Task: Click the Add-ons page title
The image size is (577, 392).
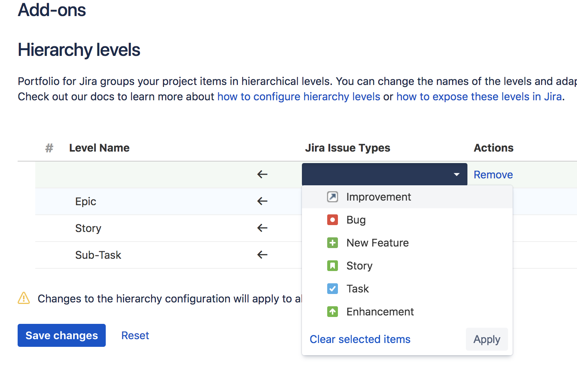Action: click(x=52, y=10)
